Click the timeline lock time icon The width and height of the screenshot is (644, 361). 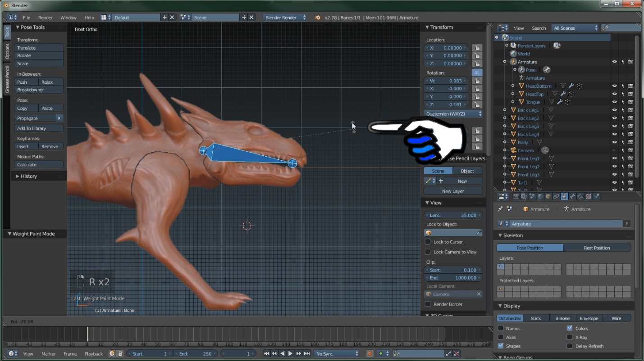point(120,354)
